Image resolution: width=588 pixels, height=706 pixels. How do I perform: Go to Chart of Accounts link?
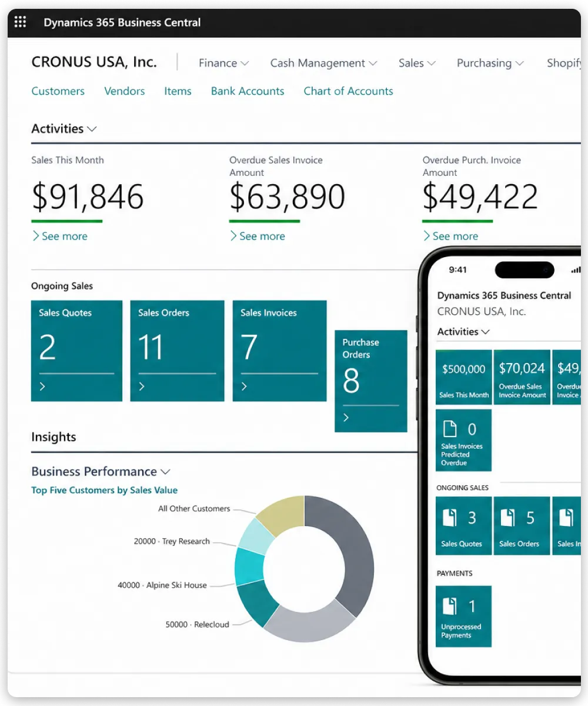(348, 91)
